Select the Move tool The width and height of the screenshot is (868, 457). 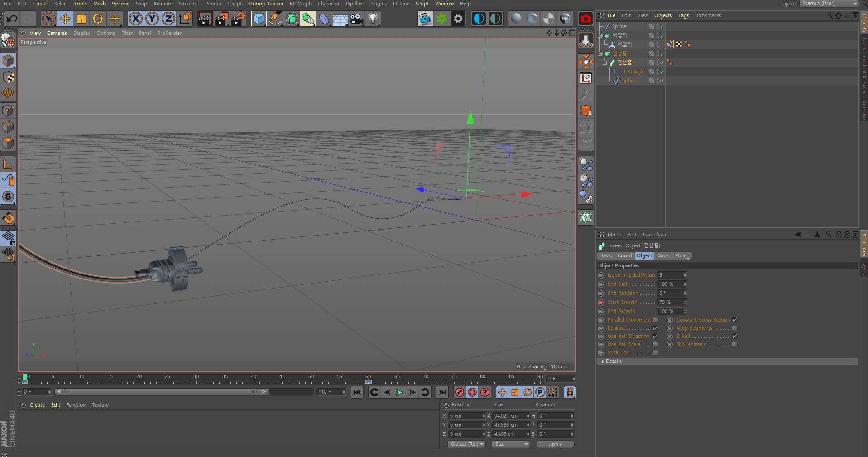click(x=65, y=19)
